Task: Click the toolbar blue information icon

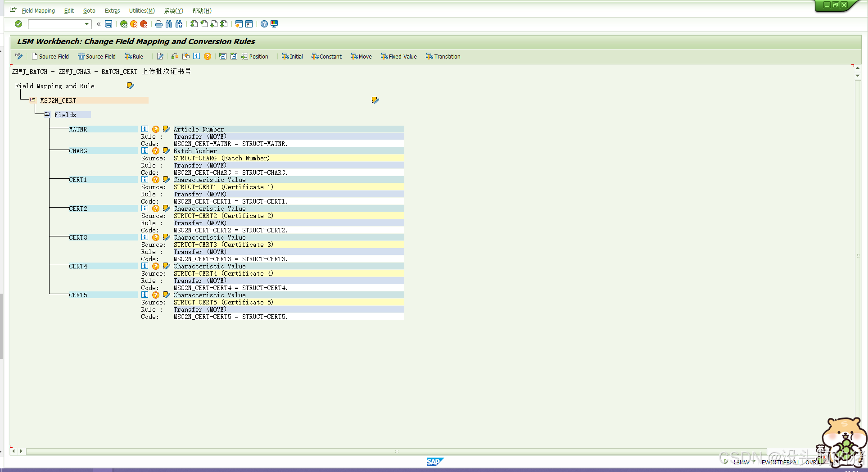Action: (197, 56)
